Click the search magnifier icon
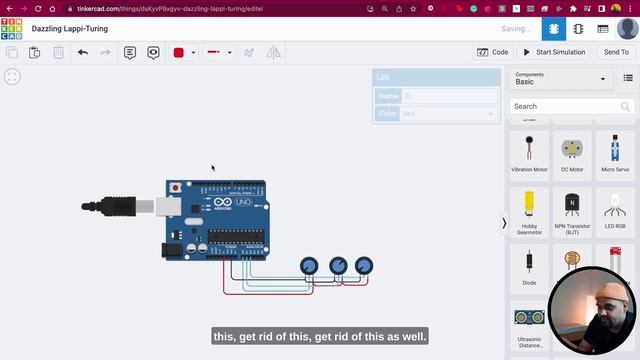This screenshot has width=640, height=360. [x=625, y=107]
